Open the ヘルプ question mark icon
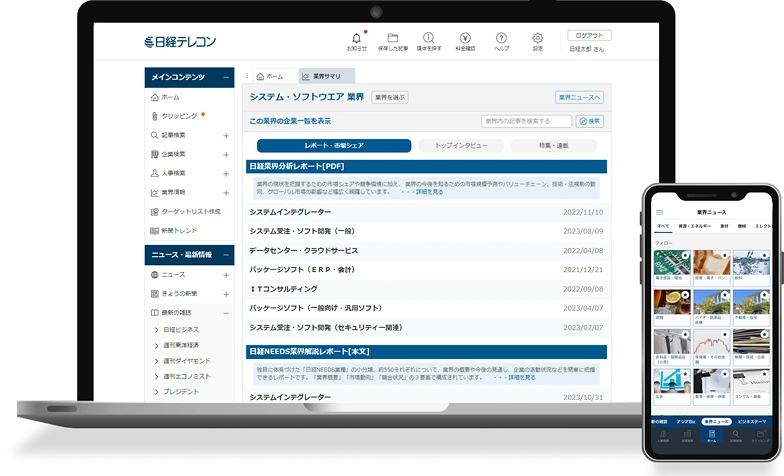Image resolution: width=784 pixels, height=476 pixels. click(x=501, y=38)
